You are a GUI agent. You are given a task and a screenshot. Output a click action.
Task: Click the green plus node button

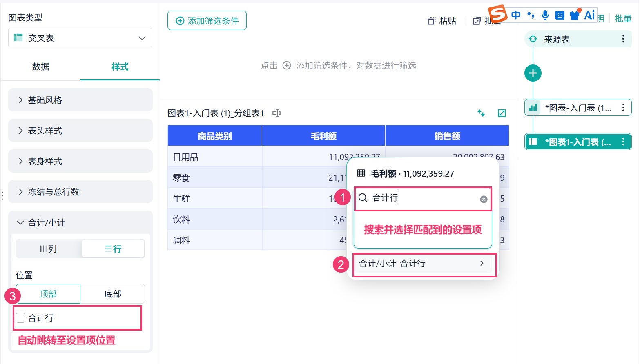(x=533, y=73)
